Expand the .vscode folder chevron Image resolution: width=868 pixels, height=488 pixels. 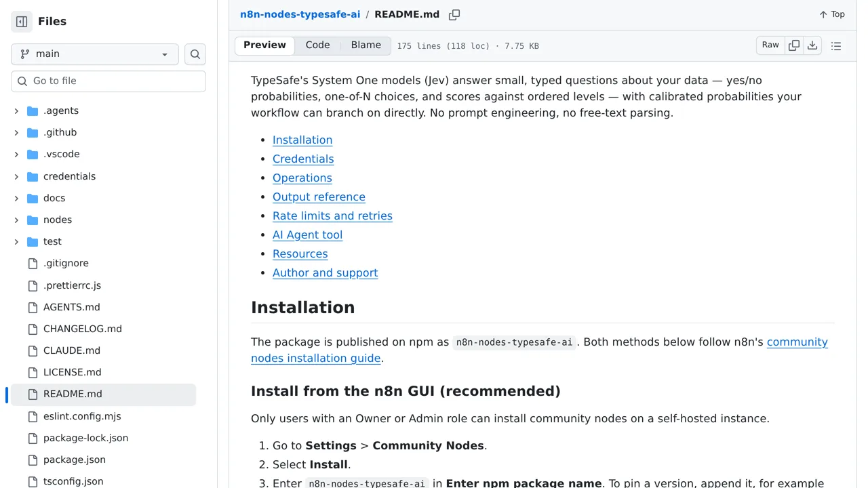click(16, 154)
